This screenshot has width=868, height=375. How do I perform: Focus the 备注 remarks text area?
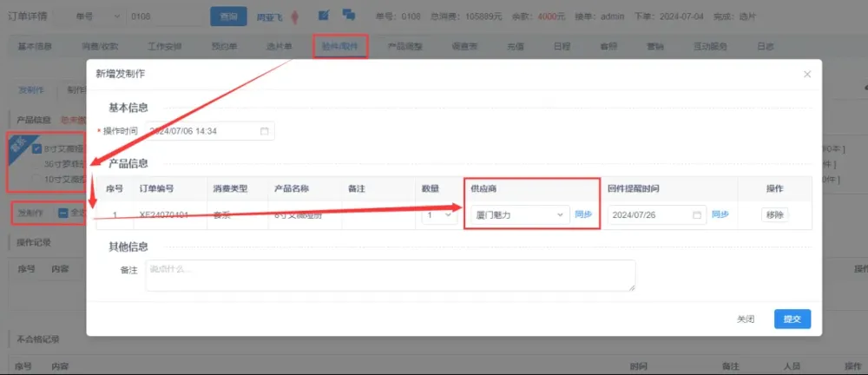(x=390, y=275)
